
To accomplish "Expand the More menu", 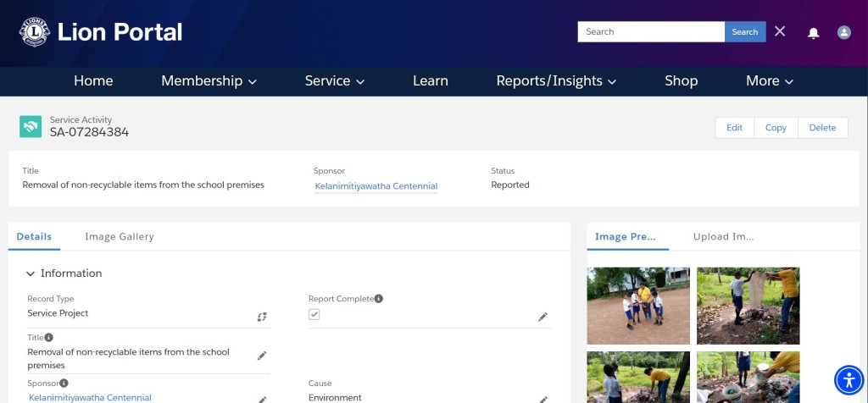I will click(x=770, y=80).
